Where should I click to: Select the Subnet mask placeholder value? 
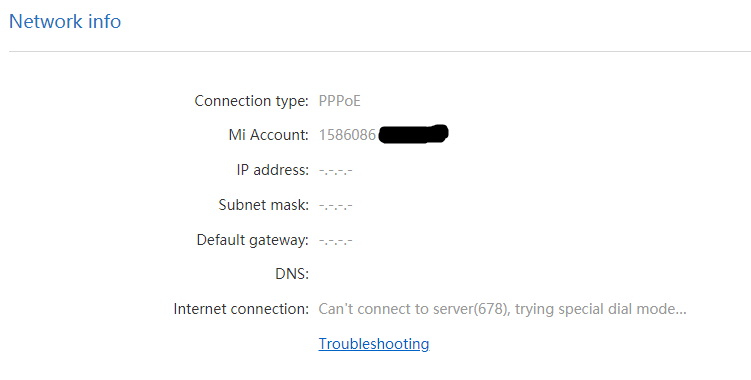(335, 206)
